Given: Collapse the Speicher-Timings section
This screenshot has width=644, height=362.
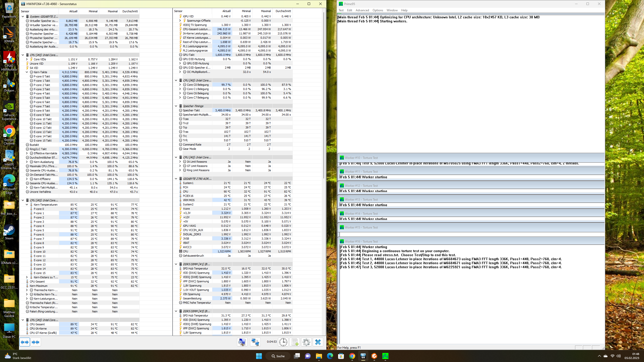Looking at the screenshot, I should (176, 106).
